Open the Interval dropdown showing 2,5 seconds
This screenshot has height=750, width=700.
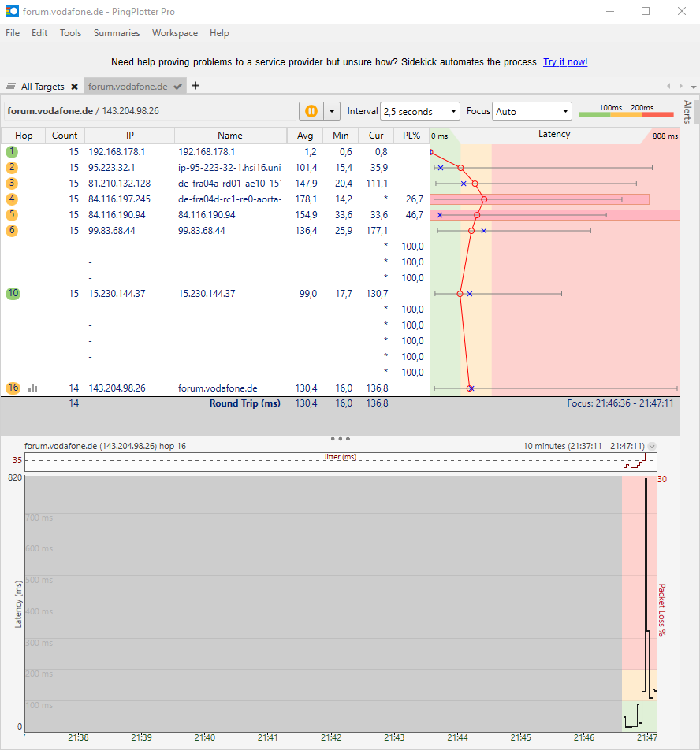coord(420,111)
